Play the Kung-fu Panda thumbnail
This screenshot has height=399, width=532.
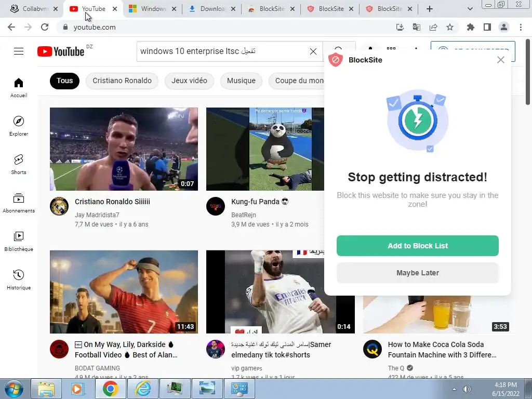[x=265, y=149]
